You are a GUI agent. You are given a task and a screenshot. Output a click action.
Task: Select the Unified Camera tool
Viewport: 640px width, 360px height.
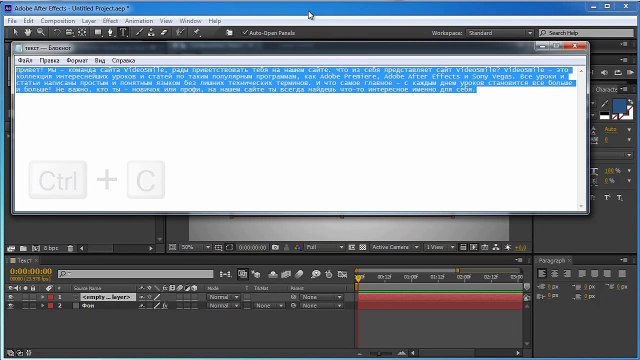pos(69,32)
